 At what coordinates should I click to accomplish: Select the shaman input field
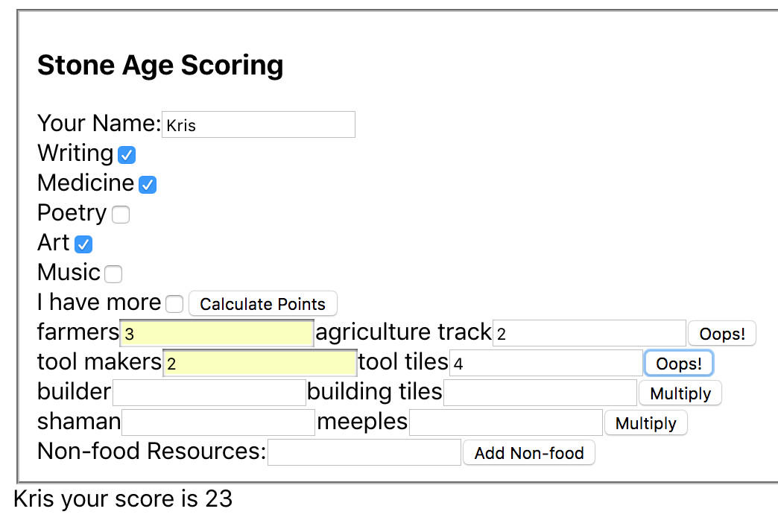pos(218,423)
